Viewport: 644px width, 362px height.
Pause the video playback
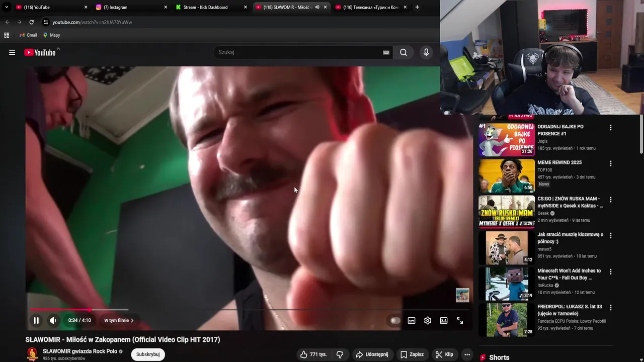pyautogui.click(x=36, y=320)
